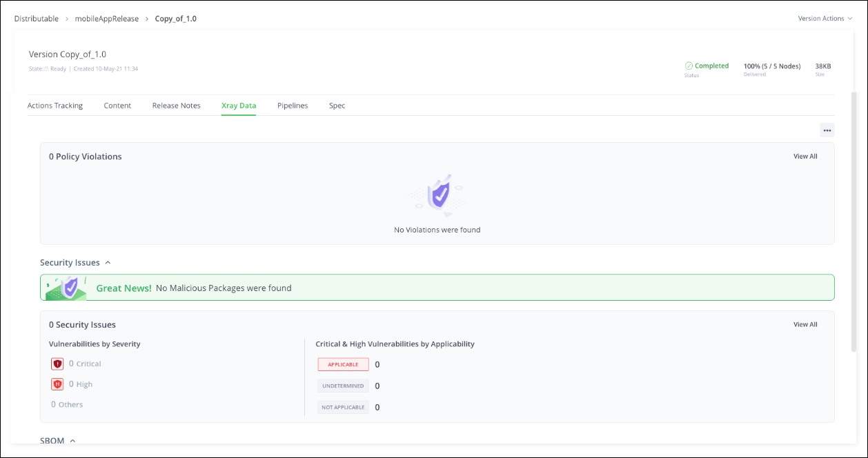Open the Version Actions dropdown
This screenshot has width=868, height=458.
click(825, 19)
